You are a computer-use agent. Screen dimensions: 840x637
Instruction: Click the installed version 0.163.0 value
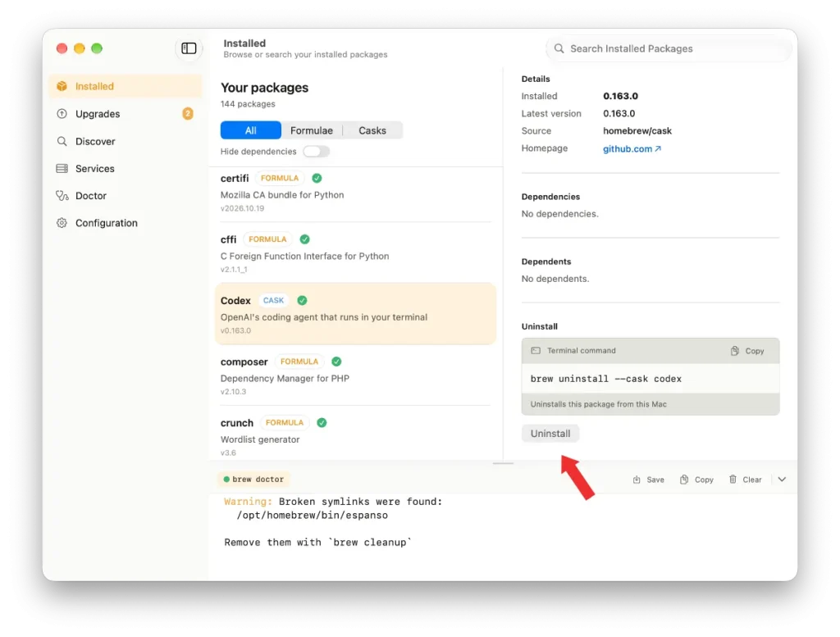pyautogui.click(x=620, y=97)
